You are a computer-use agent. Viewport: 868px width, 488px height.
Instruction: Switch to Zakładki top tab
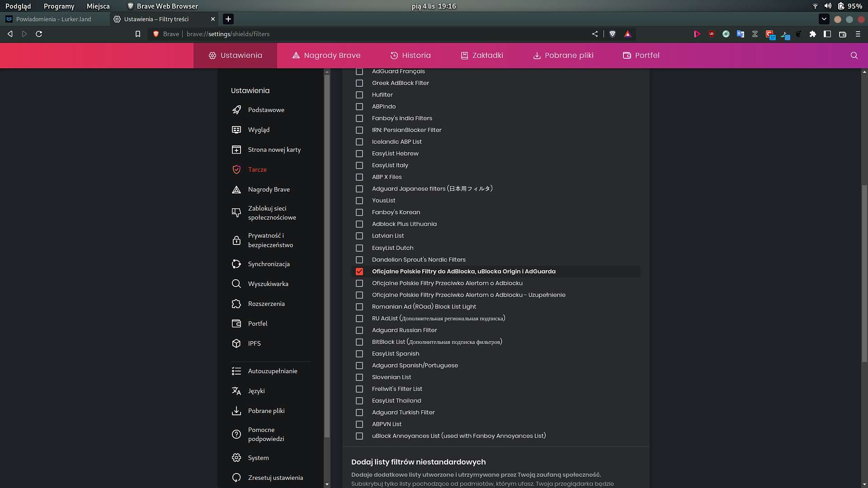(482, 56)
